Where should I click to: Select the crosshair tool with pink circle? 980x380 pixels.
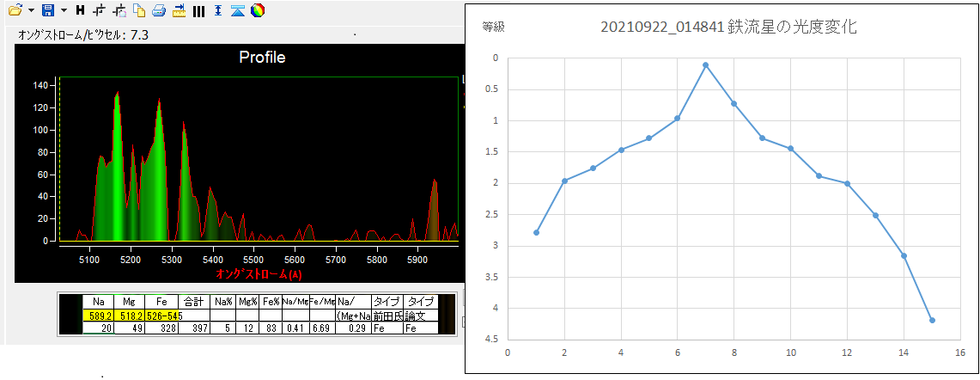[119, 10]
